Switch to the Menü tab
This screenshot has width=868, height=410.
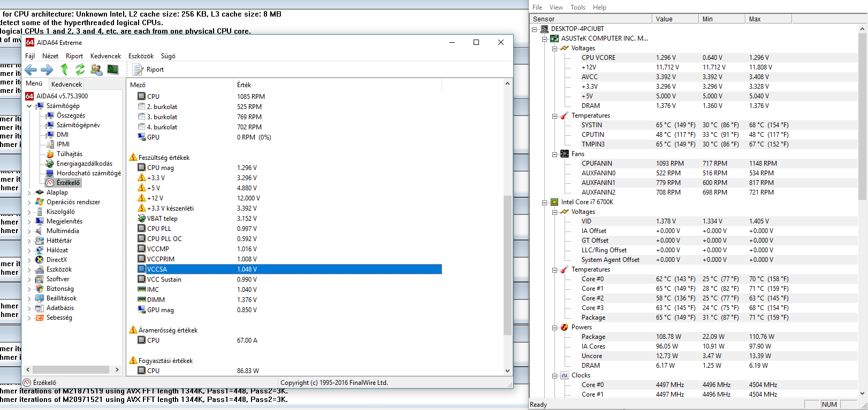(34, 83)
